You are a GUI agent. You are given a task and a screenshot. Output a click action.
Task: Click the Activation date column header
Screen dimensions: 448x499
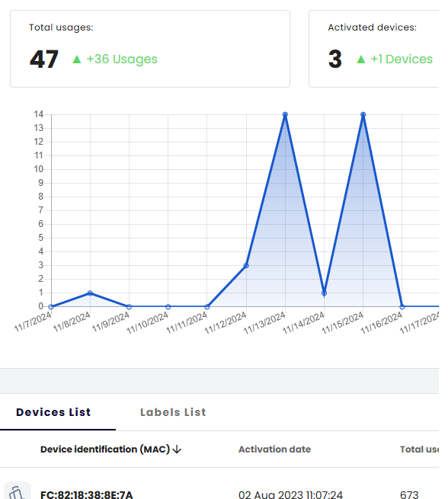(274, 449)
